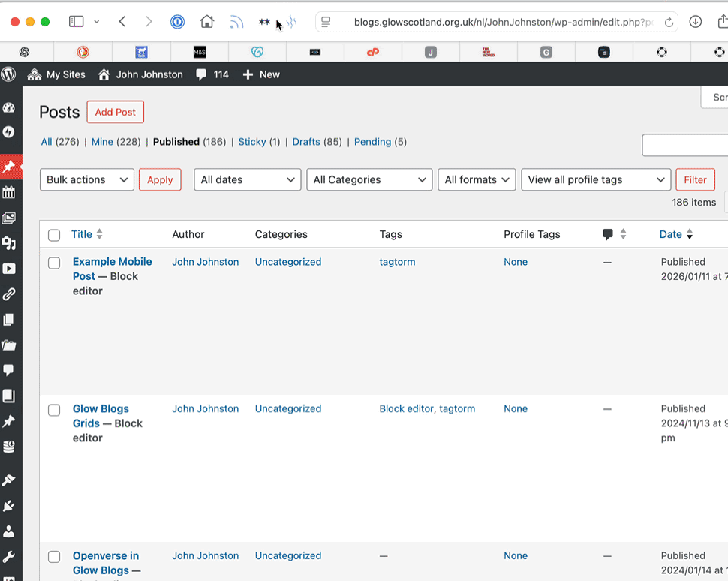Sort posts by the comments column
This screenshot has width=728, height=581.
point(614,234)
